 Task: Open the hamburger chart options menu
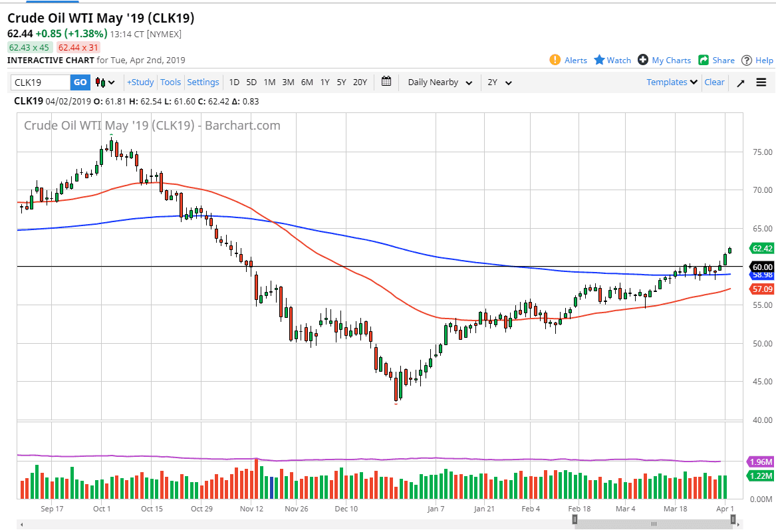click(x=761, y=82)
